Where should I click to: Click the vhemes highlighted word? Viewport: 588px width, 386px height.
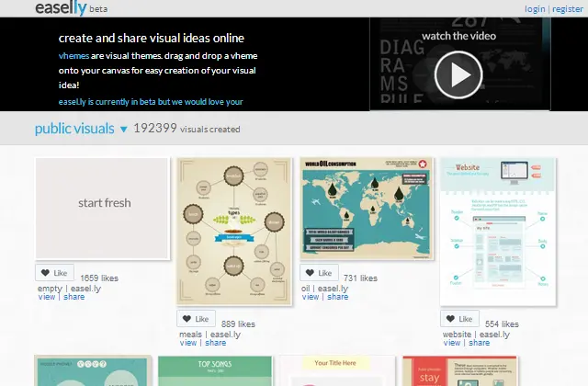pyautogui.click(x=74, y=55)
